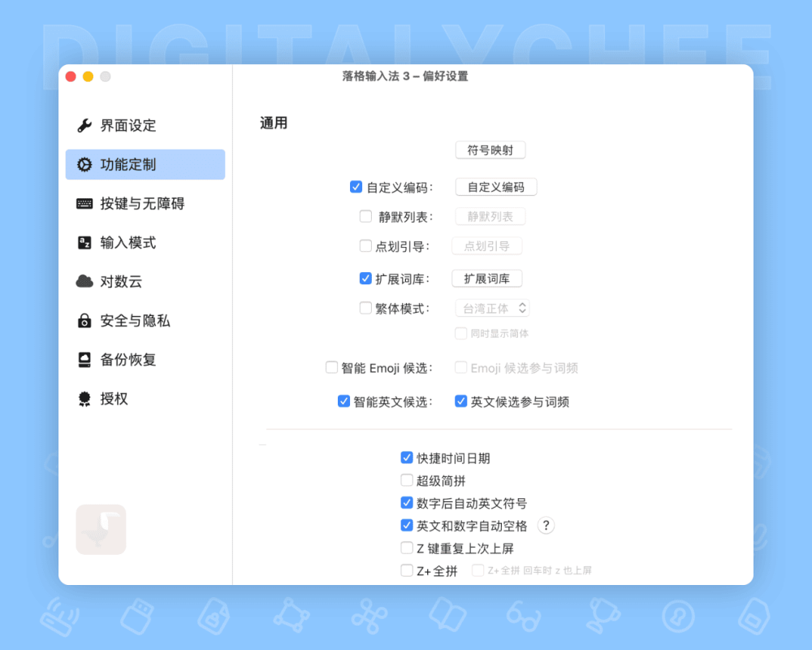The width and height of the screenshot is (812, 650).
Task: Click the 通用 section heading
Action: tap(274, 123)
